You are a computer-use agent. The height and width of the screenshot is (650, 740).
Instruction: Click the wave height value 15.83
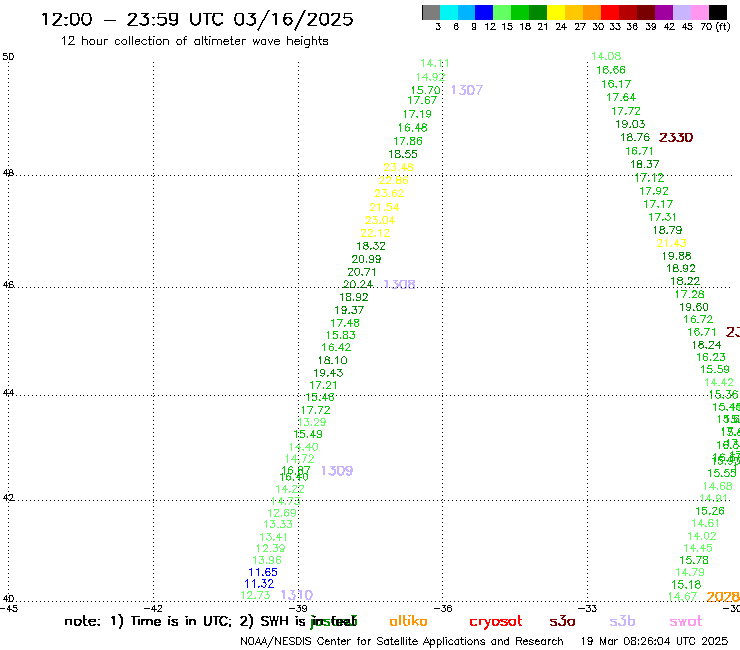[341, 335]
